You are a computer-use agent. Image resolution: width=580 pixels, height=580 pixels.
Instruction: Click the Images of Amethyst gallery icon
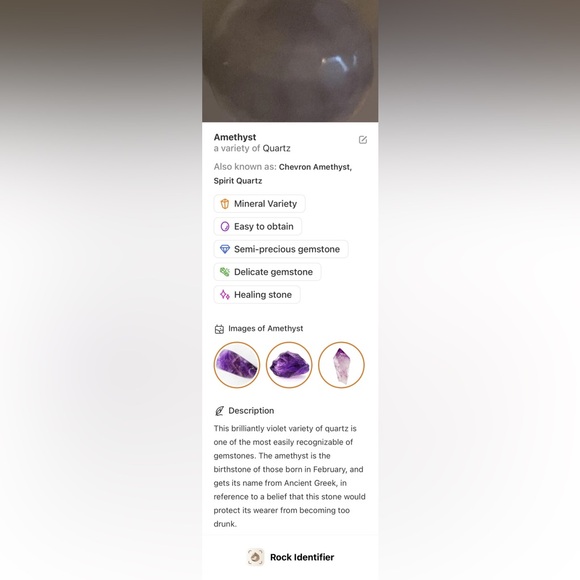coord(219,329)
